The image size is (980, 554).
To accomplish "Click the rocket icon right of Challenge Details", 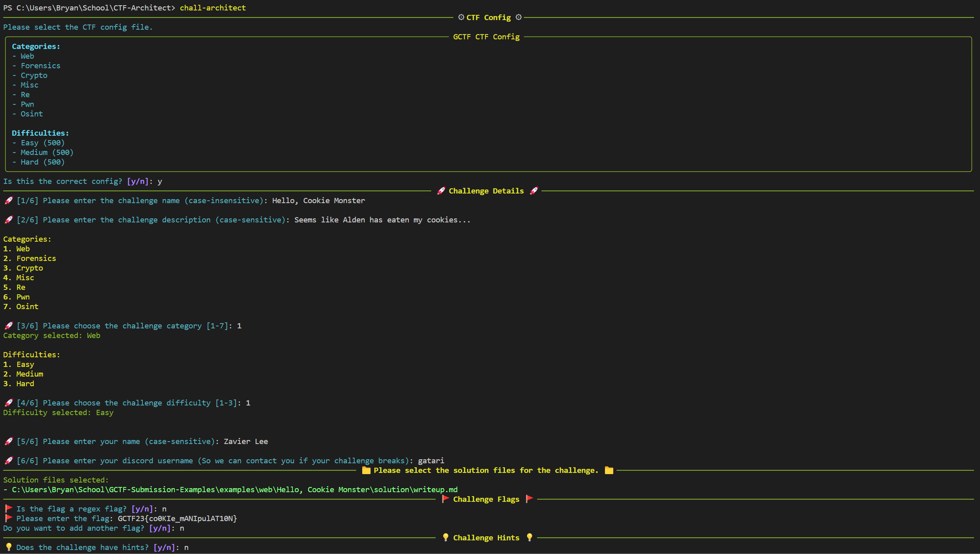I will click(x=534, y=191).
